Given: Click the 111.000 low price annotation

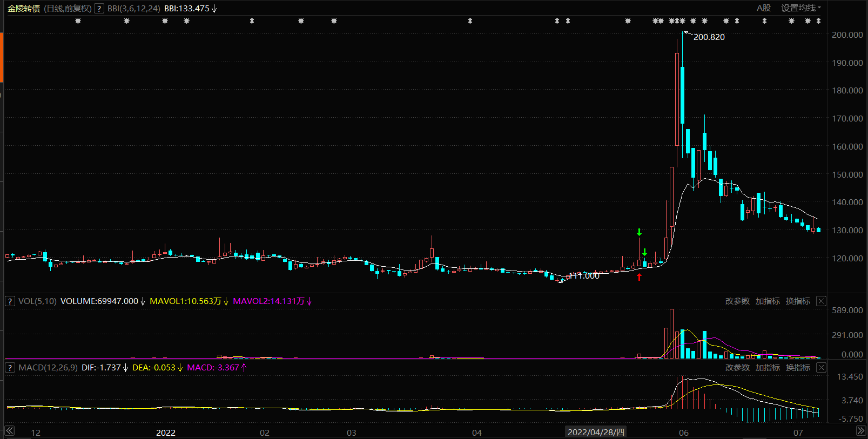Looking at the screenshot, I should (x=584, y=276).
